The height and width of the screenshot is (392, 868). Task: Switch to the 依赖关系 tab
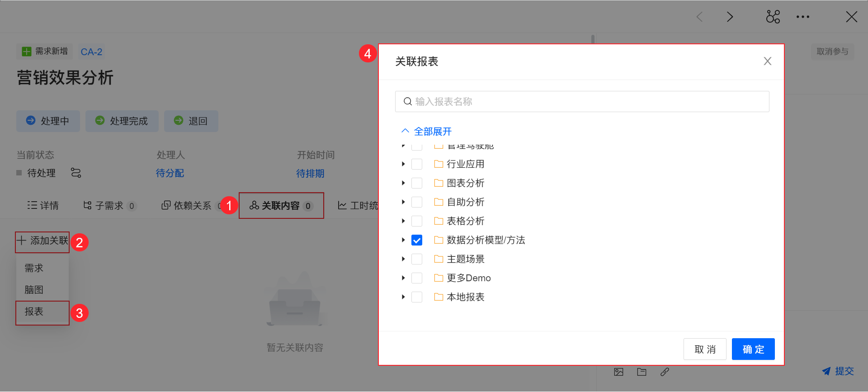tap(192, 206)
